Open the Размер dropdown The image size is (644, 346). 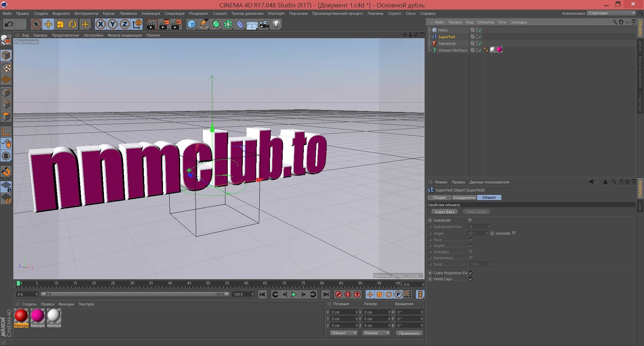coord(376,333)
